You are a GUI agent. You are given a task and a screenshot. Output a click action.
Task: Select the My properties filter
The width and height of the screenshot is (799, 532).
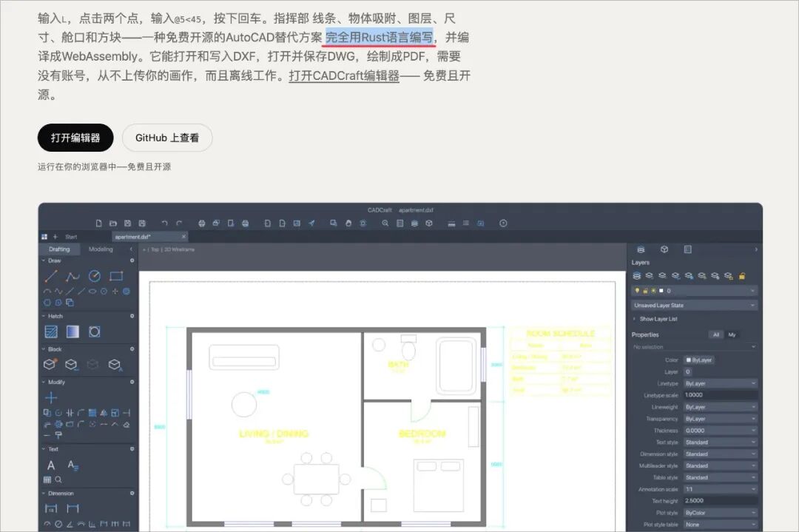[x=732, y=334]
